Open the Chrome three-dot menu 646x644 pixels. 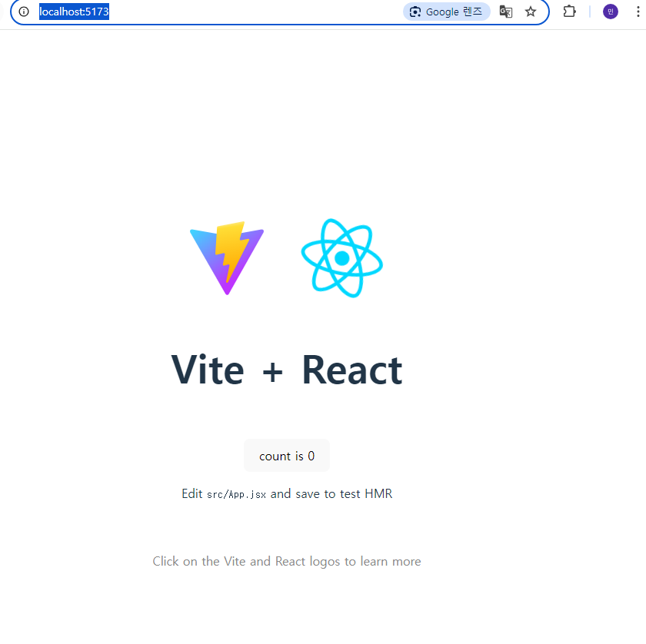638,12
